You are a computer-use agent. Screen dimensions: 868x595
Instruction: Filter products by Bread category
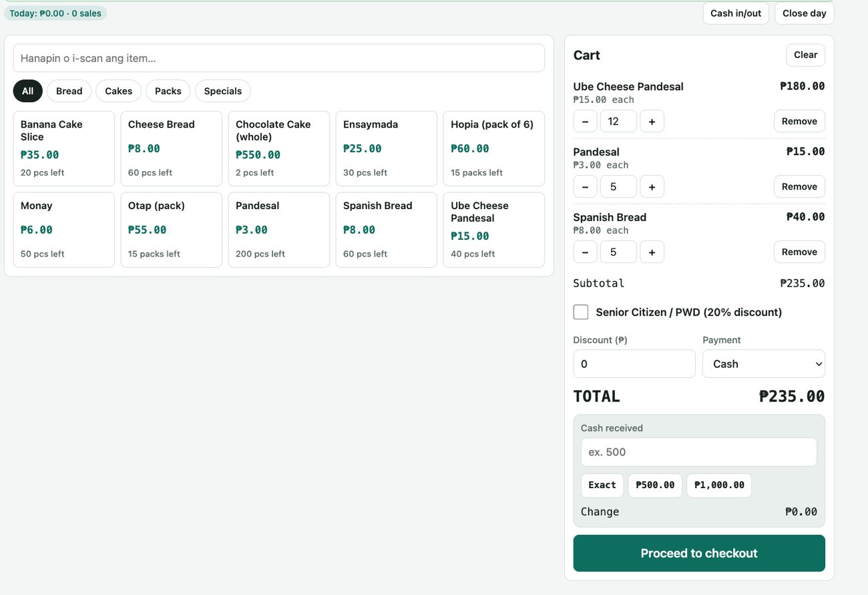point(69,91)
